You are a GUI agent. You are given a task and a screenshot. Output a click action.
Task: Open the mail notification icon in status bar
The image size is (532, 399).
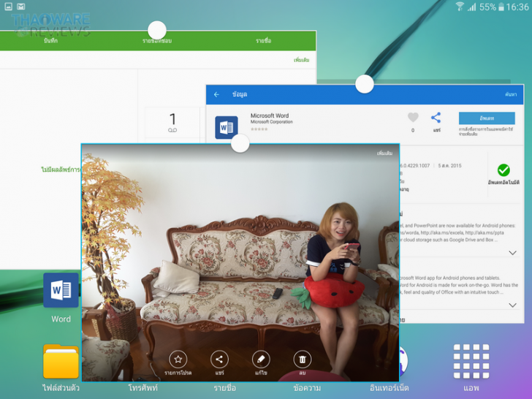tap(21, 7)
